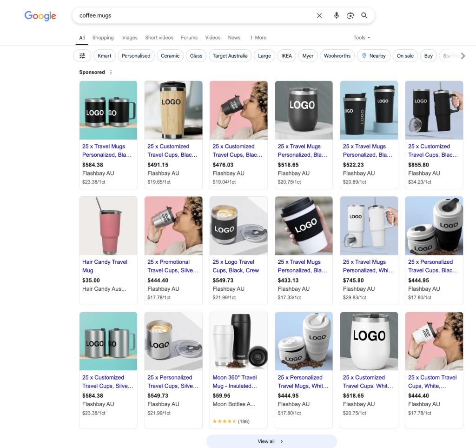The height and width of the screenshot is (448, 476).
Task: Click the Google logo
Action: pyautogui.click(x=40, y=15)
